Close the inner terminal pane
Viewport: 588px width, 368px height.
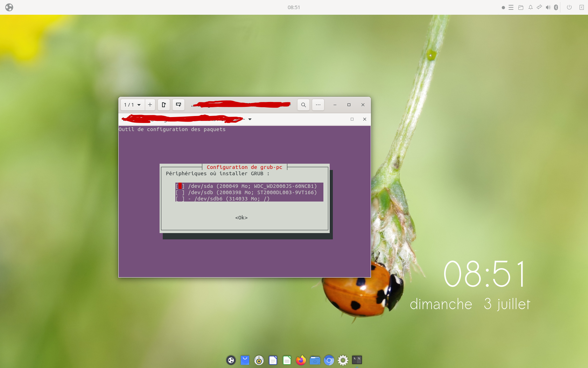365,119
